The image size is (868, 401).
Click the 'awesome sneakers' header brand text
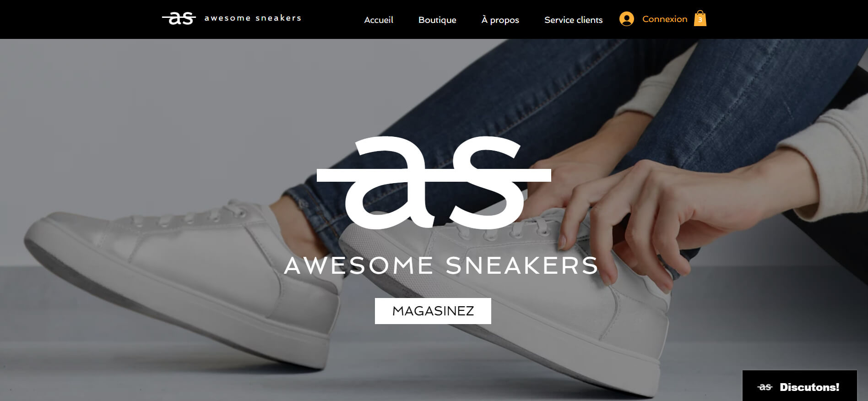click(x=253, y=18)
